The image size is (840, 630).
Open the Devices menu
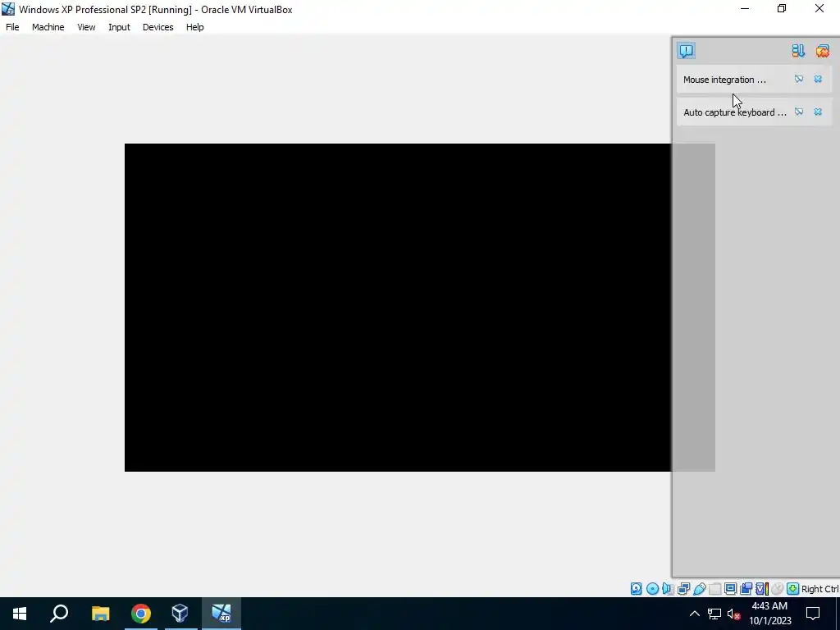click(158, 27)
